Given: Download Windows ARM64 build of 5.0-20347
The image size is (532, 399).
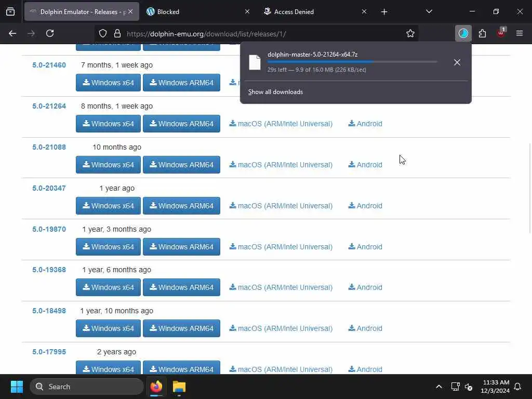Looking at the screenshot, I should click(x=181, y=206).
